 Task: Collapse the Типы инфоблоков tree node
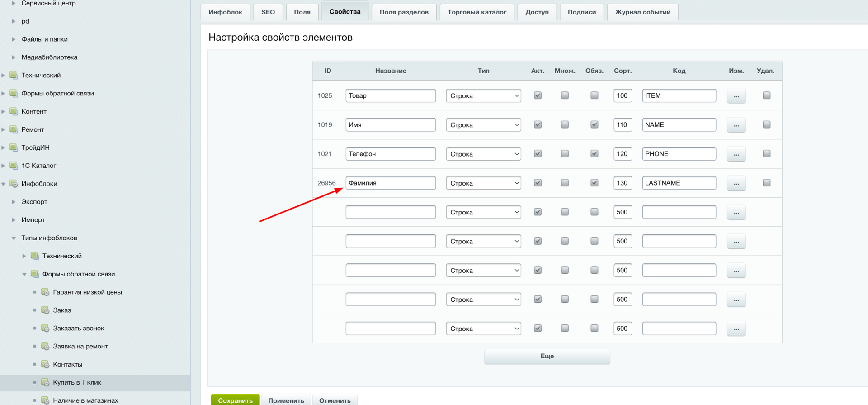(x=14, y=238)
